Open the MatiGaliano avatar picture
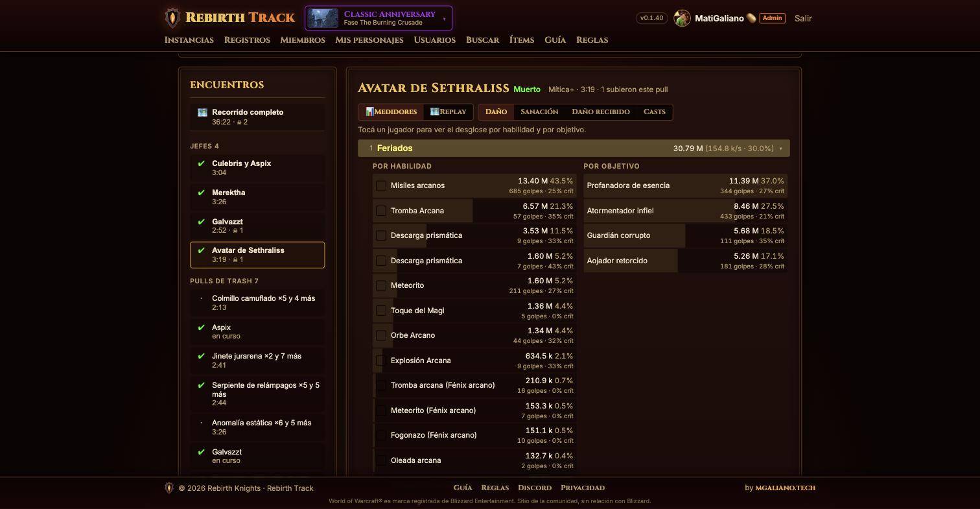The height and width of the screenshot is (509, 980). pyautogui.click(x=682, y=18)
